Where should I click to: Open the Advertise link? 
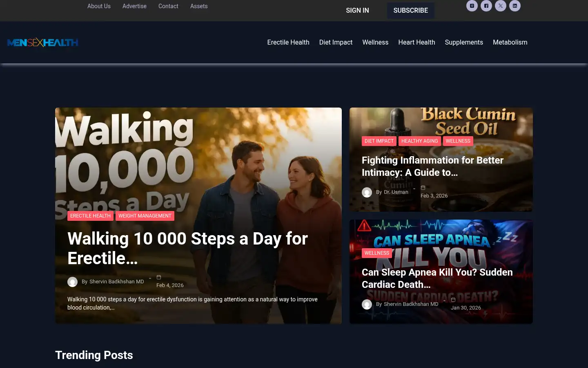134,6
